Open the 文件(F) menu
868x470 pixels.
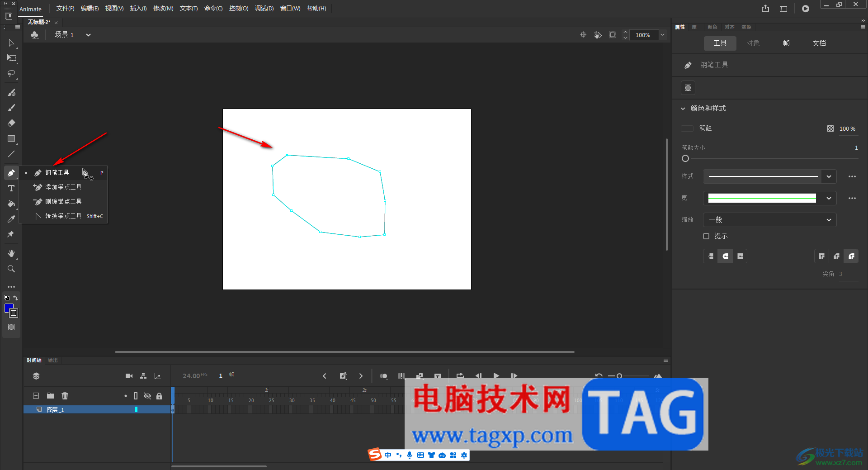[x=65, y=9]
